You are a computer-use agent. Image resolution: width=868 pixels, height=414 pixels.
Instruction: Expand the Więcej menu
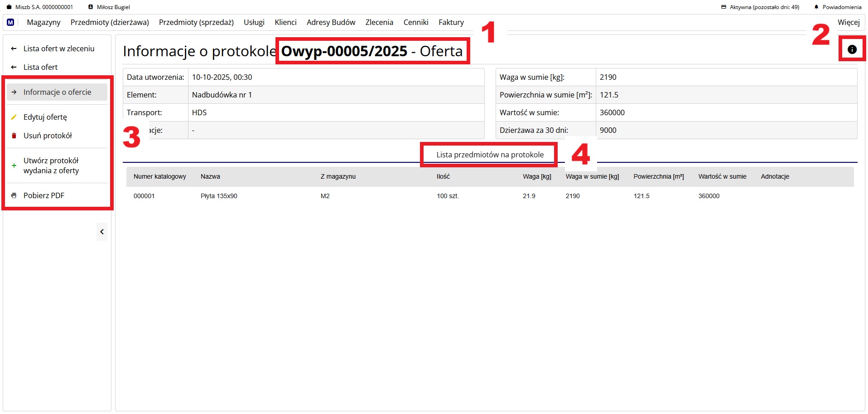pyautogui.click(x=848, y=22)
